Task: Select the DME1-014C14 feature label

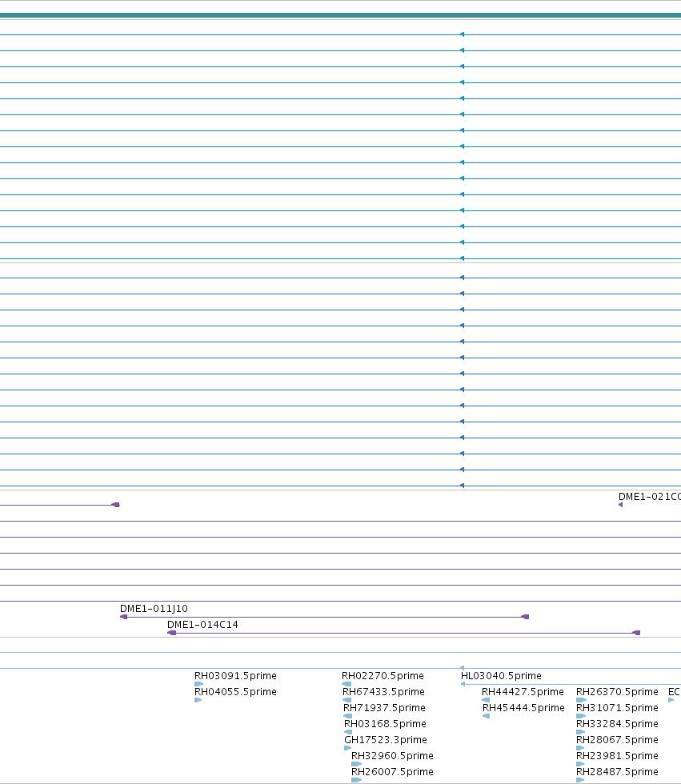Action: click(202, 625)
